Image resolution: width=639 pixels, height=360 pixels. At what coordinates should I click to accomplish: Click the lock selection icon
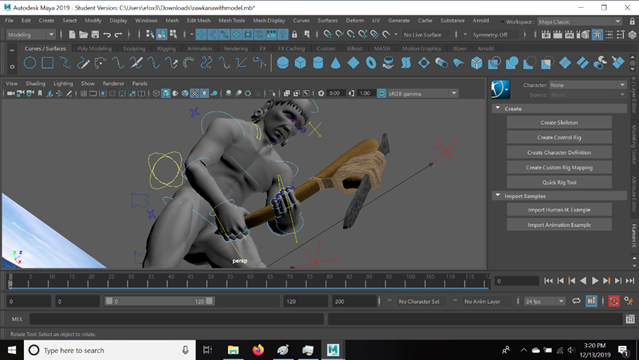coord(294,35)
